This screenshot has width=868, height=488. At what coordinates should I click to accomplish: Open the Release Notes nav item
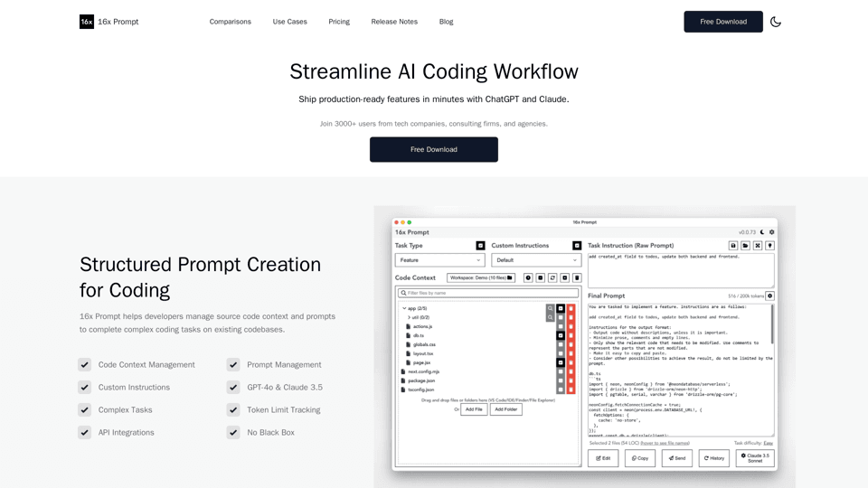[x=394, y=22]
